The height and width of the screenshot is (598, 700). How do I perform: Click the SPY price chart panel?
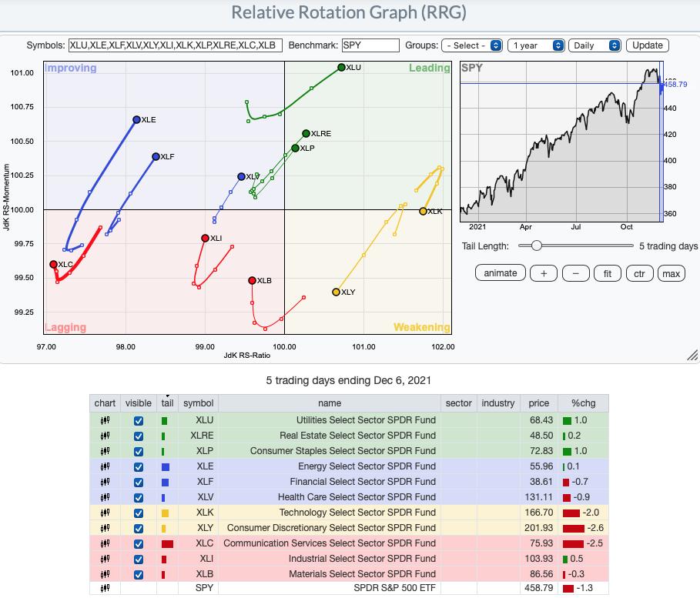(561, 142)
